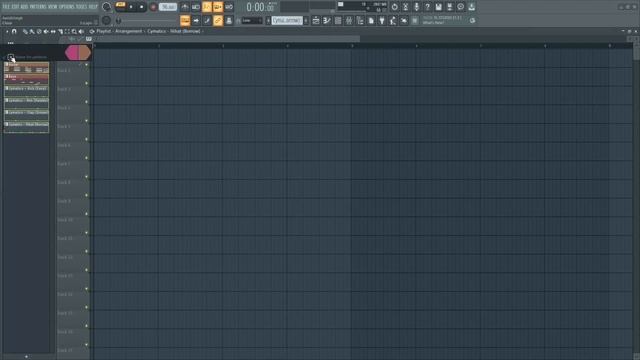Image resolution: width=640 pixels, height=360 pixels.
Task: Toggle typing keyboard to piano button
Action: [x=185, y=20]
